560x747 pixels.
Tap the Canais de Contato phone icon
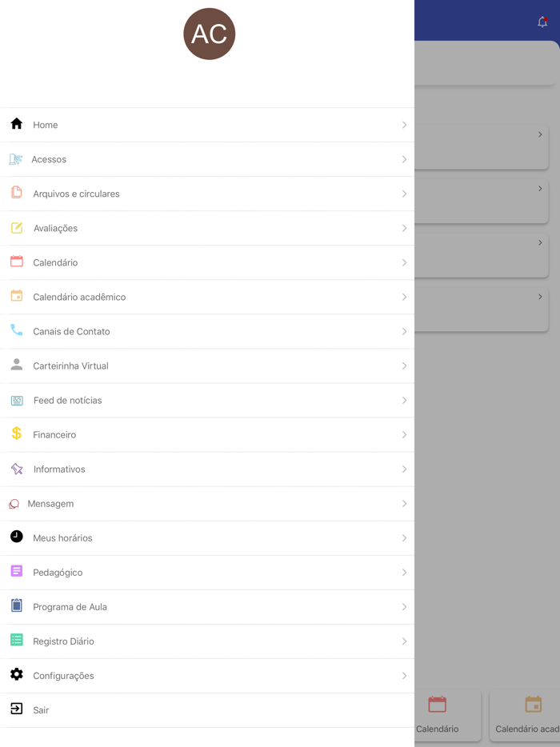click(17, 330)
